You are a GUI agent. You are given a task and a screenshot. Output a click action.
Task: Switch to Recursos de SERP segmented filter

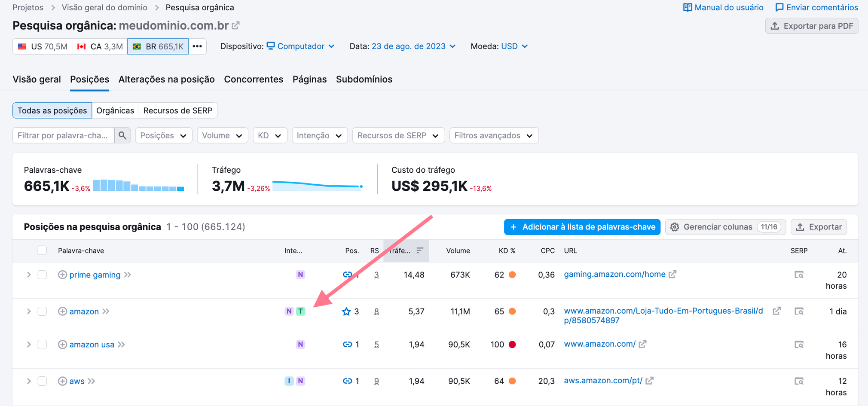[178, 110]
